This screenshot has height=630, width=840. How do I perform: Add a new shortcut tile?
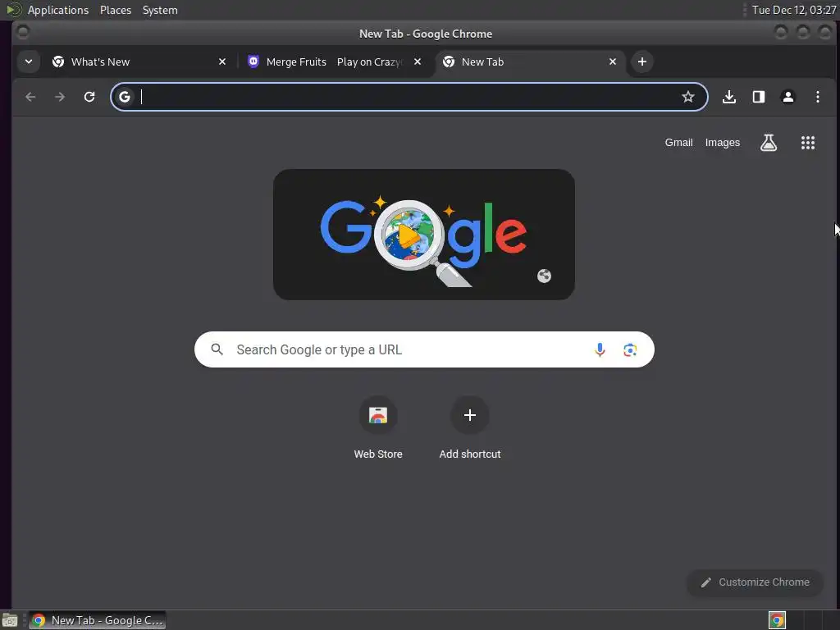[x=470, y=428]
